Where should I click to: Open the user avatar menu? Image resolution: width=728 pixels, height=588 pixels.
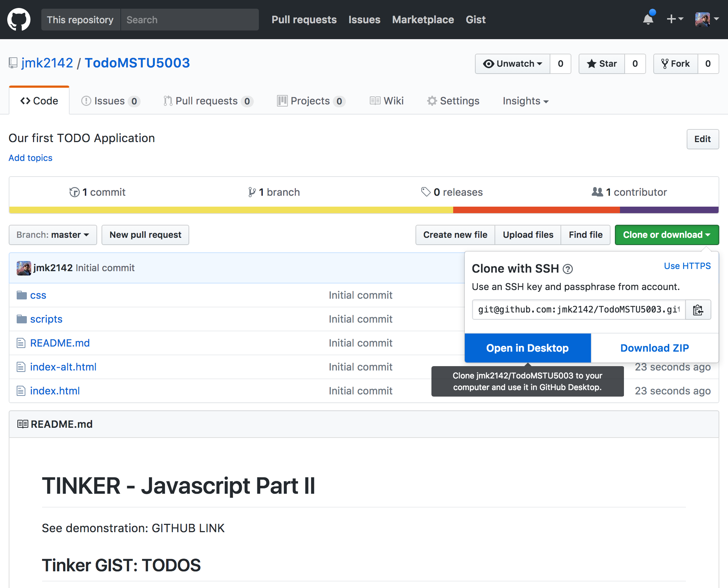point(707,19)
